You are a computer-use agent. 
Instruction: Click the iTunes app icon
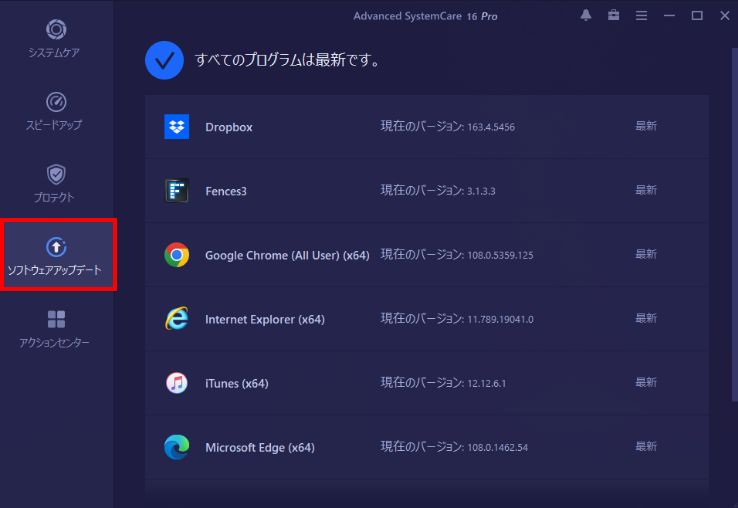click(176, 383)
